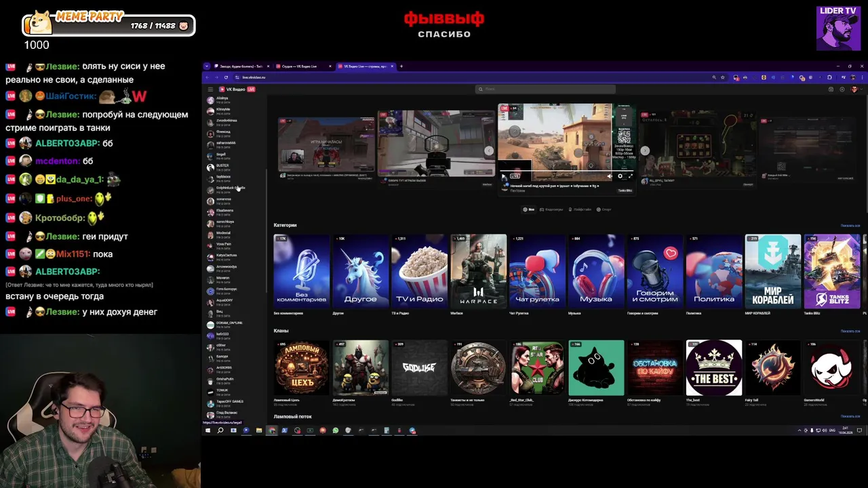Open settings gear on the featured stream
This screenshot has width=868, height=488.
point(620,176)
